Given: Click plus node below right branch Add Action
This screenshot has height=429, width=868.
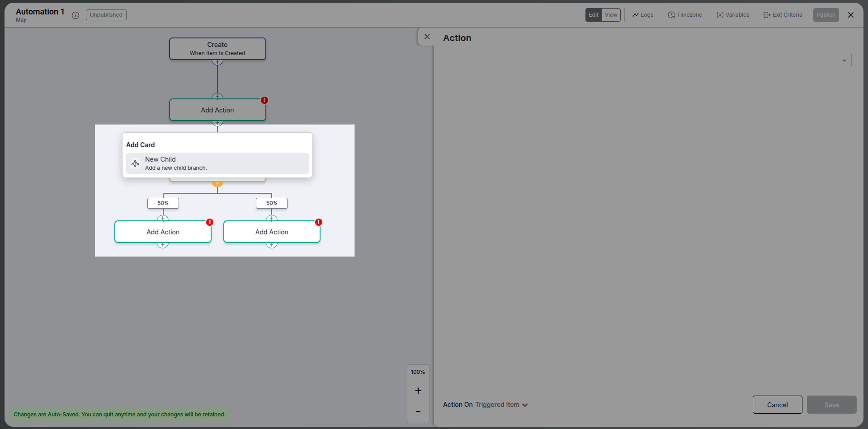Looking at the screenshot, I should 272,245.
